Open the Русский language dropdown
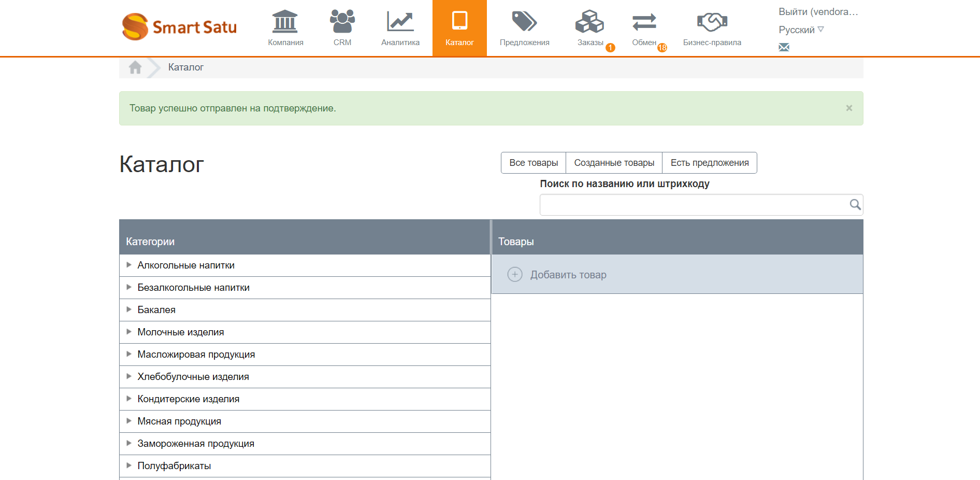Screen dimensions: 980x480 [x=801, y=30]
